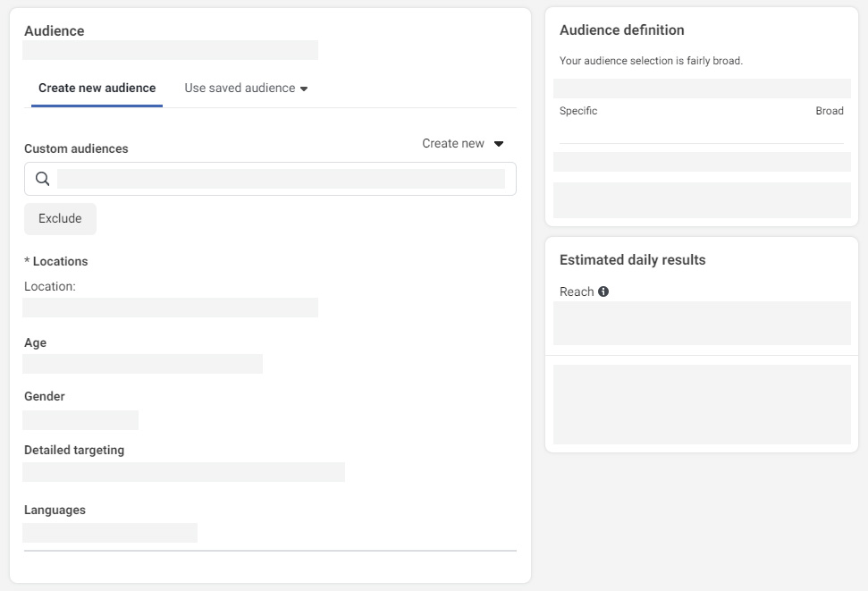Click the audience size gauge between Specific and Broad
The image size is (868, 591).
coord(702,89)
